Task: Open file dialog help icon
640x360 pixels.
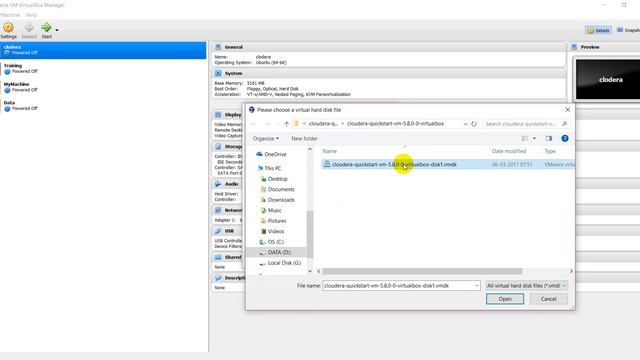Action: point(565,139)
